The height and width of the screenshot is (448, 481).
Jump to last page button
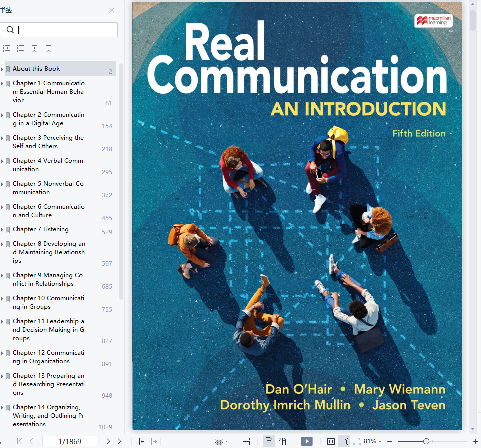point(120,441)
